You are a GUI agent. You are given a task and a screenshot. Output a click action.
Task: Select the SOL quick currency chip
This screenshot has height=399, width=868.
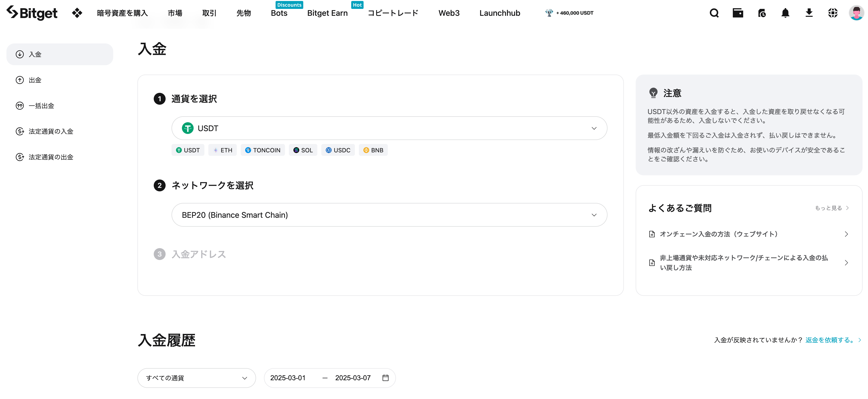click(303, 150)
